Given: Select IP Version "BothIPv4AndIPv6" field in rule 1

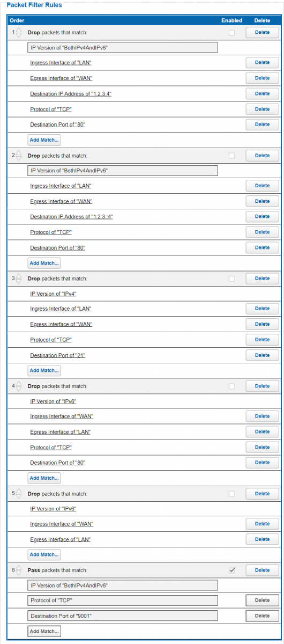Looking at the screenshot, I should pyautogui.click(x=123, y=47).
